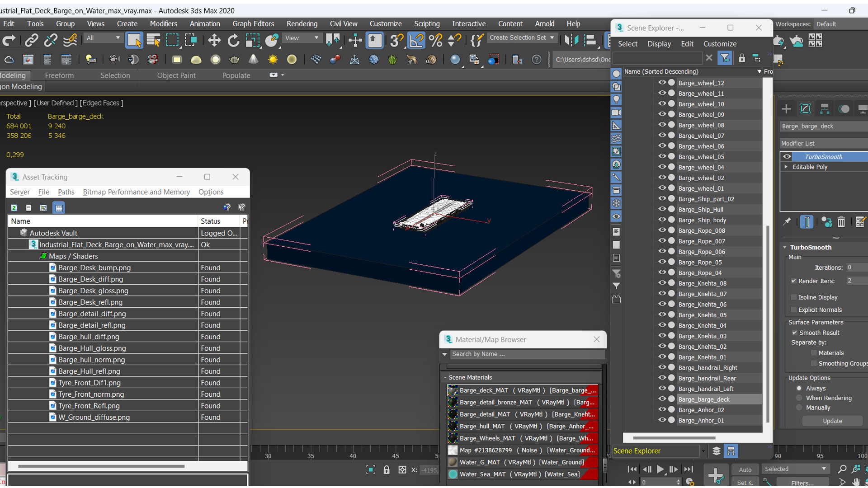Open the Hierarchy command panel
The width and height of the screenshot is (868, 488).
pos(825,109)
